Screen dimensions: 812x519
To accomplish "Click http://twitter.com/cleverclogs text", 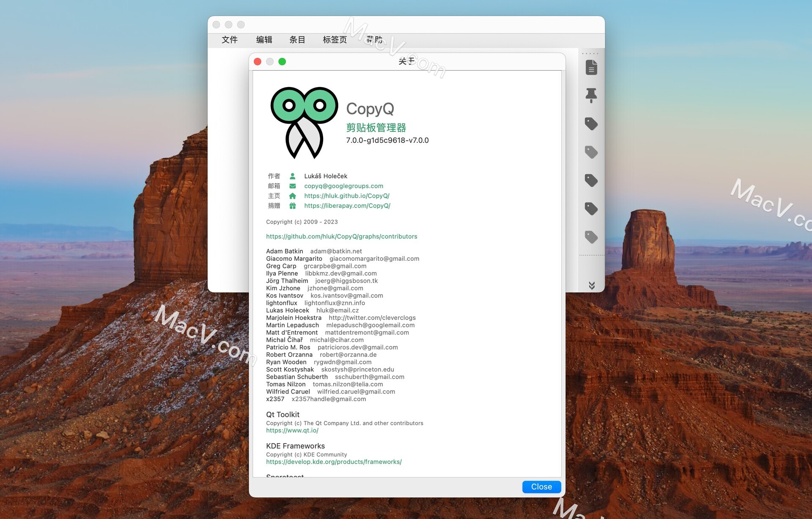I will click(372, 318).
